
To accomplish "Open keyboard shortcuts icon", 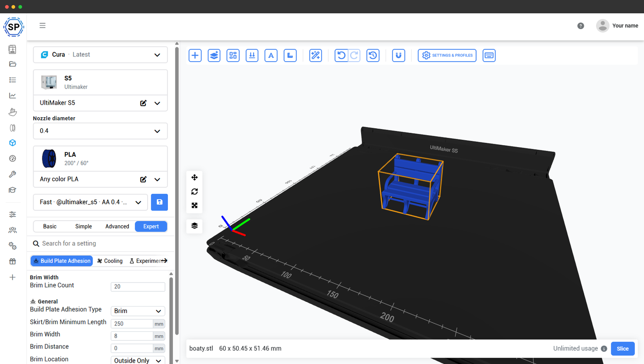I will (489, 56).
